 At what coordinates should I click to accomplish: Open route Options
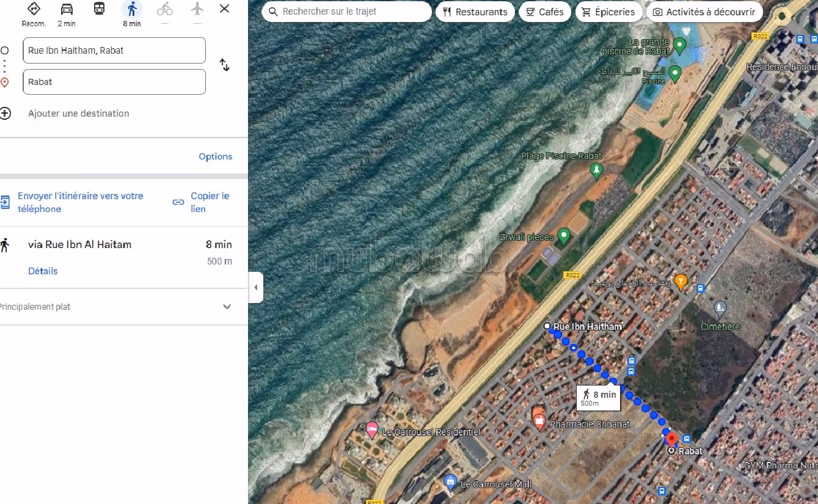[x=216, y=156]
